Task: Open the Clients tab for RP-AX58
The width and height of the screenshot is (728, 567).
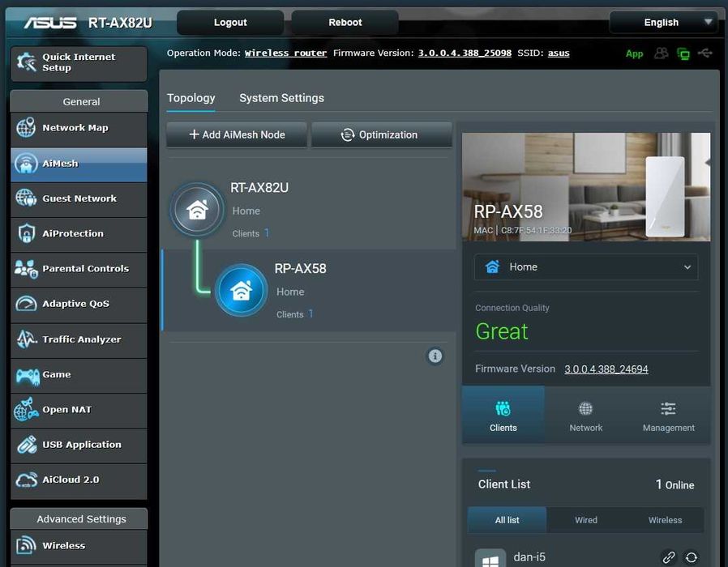Action: pyautogui.click(x=503, y=416)
